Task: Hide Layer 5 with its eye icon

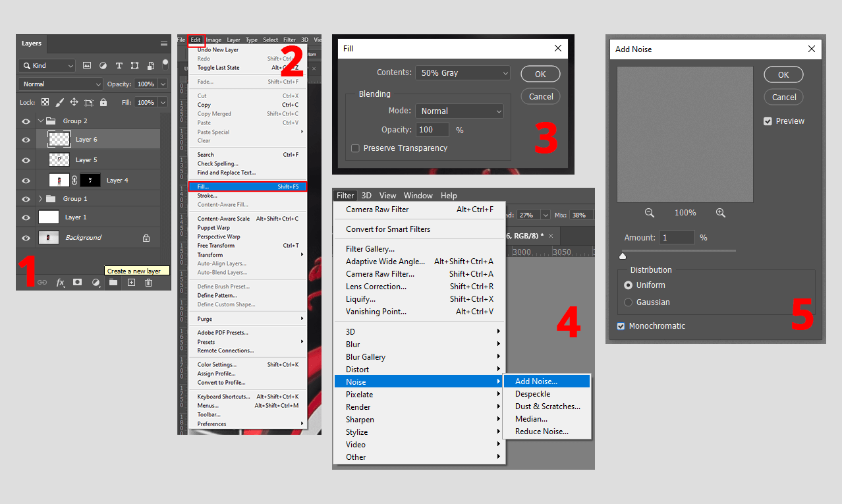Action: (26, 160)
